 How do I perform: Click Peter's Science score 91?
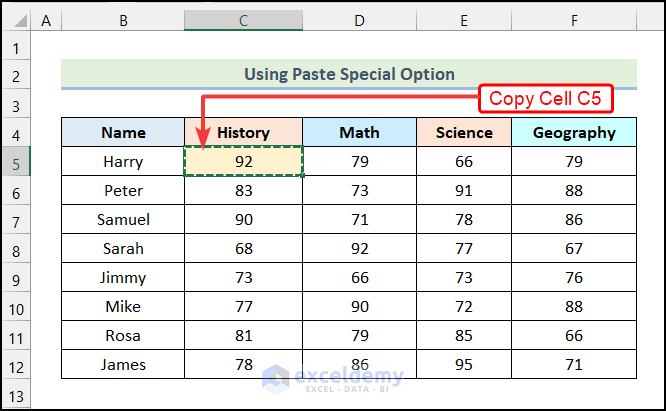pos(464,190)
